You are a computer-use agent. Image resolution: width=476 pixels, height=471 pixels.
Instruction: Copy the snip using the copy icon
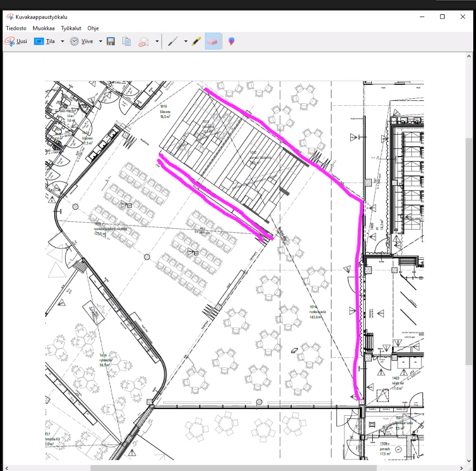127,41
